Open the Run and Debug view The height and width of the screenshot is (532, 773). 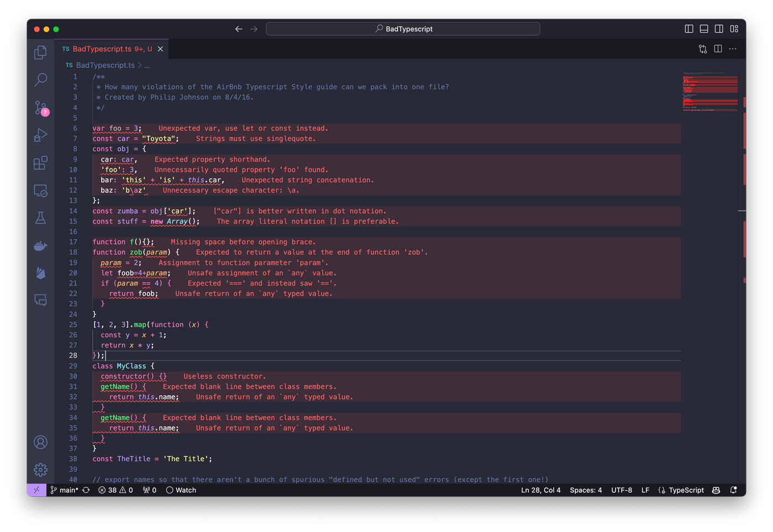[x=40, y=135]
